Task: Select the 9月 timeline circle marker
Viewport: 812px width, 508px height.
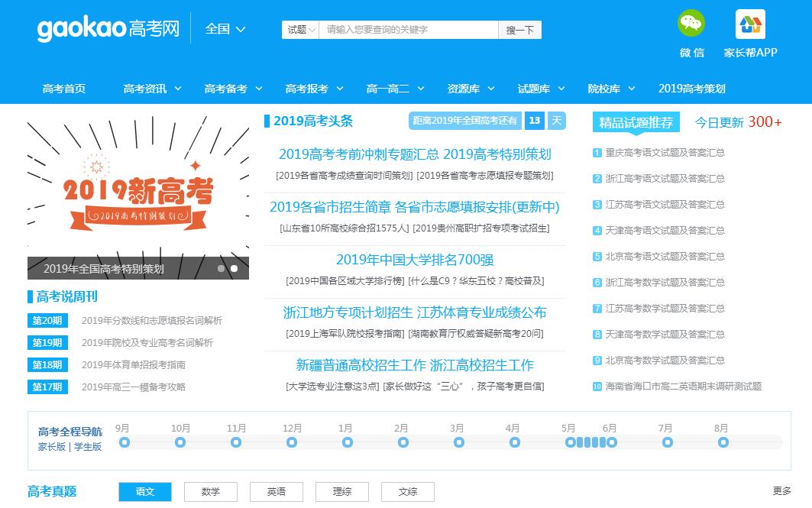Action: point(125,442)
